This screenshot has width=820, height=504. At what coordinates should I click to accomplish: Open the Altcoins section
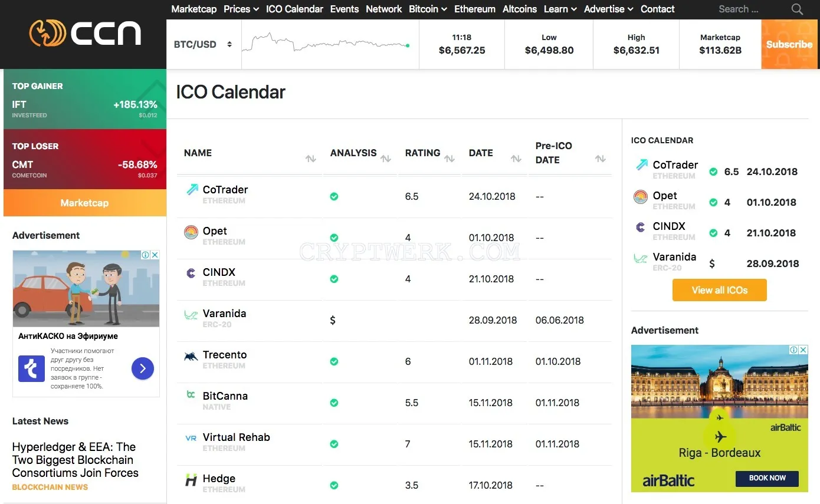point(520,9)
